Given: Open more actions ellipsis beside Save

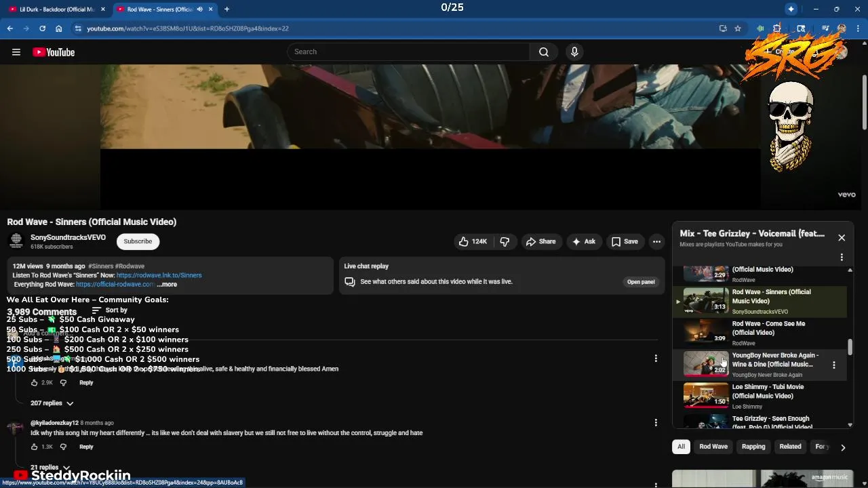Looking at the screenshot, I should (x=656, y=241).
